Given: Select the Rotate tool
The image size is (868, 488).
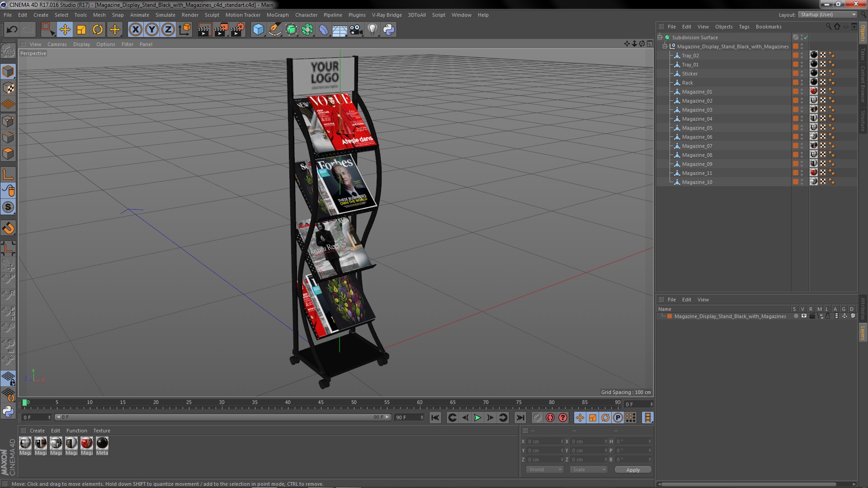Looking at the screenshot, I should 98,30.
